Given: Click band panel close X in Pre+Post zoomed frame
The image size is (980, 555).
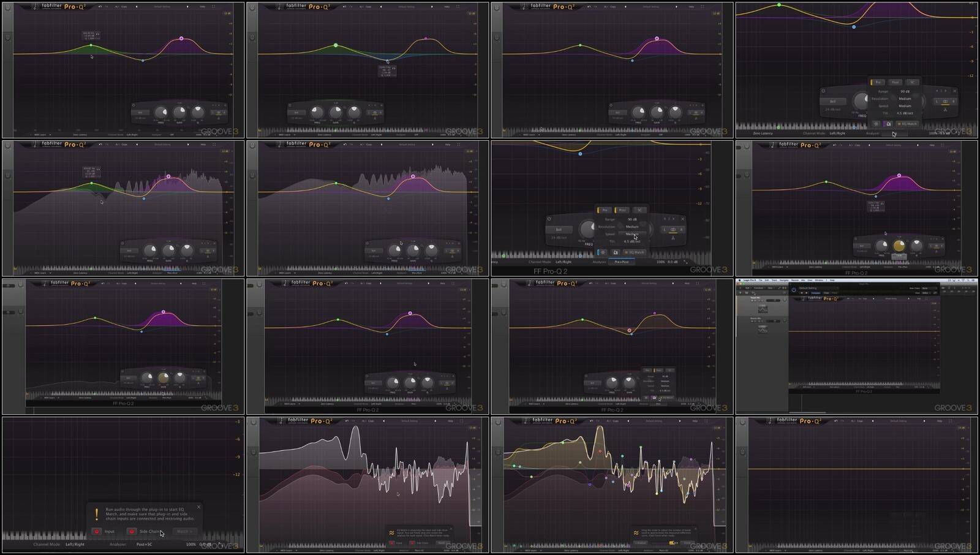Looking at the screenshot, I should point(682,219).
